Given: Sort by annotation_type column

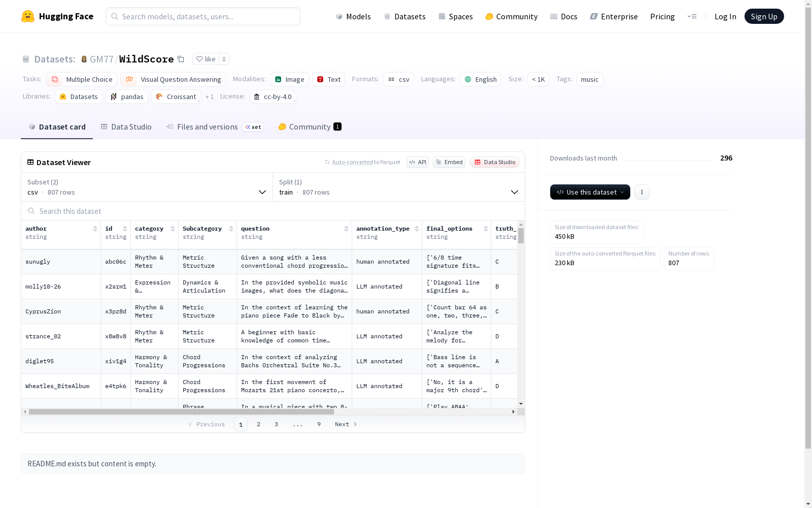Looking at the screenshot, I should pos(417,229).
